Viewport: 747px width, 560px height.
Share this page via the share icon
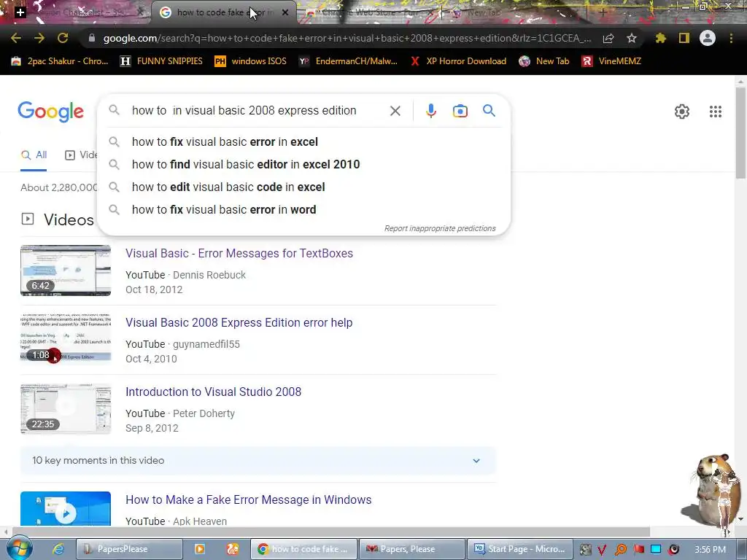tap(608, 38)
